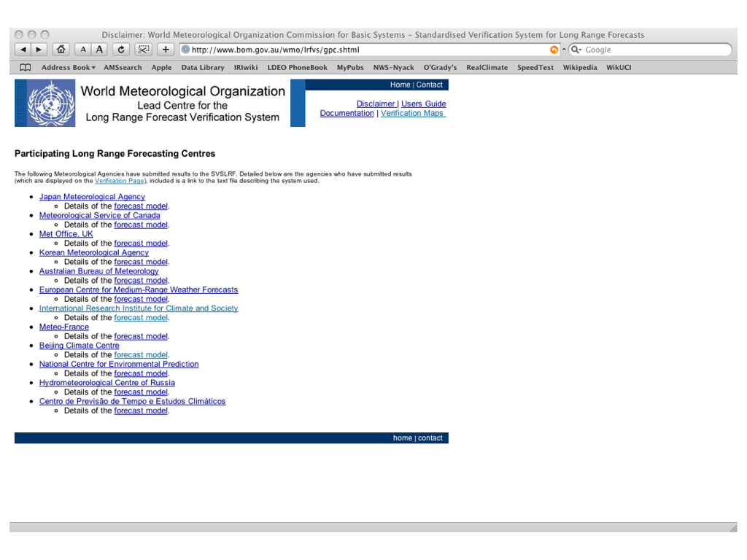Click the Users Guide link

tap(423, 104)
